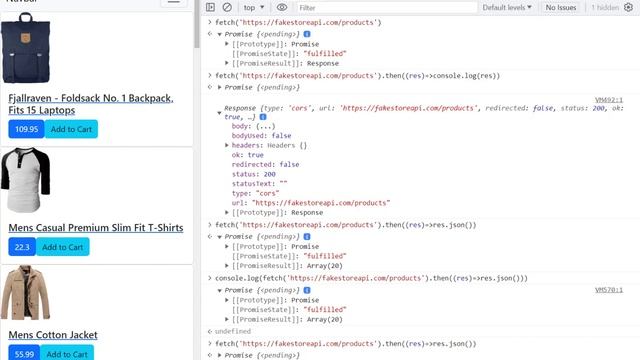Toggle the console sidebar panel icon
The image size is (640, 360).
210,7
